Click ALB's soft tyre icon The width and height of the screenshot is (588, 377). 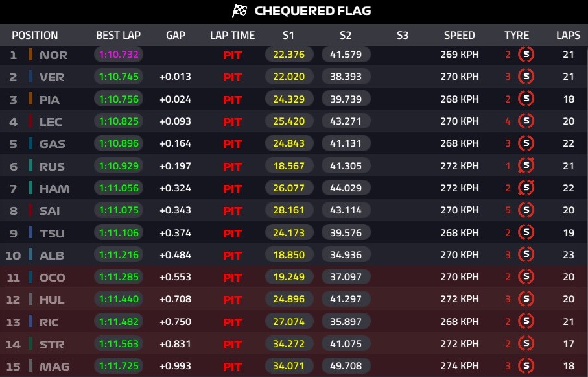526,254
